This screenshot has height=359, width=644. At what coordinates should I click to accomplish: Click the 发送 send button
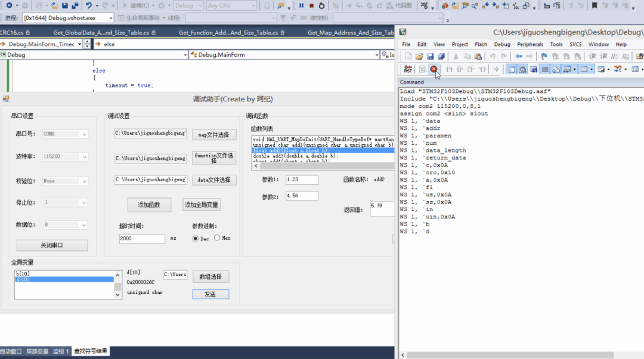click(210, 294)
